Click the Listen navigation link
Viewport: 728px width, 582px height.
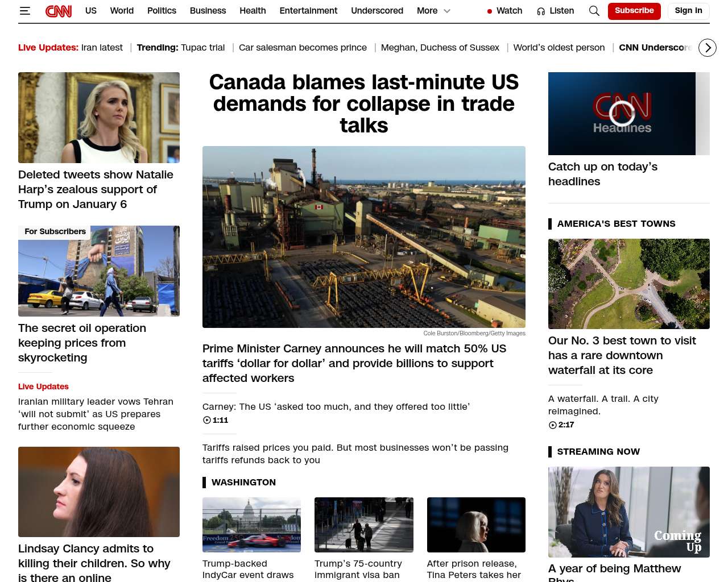point(561,11)
